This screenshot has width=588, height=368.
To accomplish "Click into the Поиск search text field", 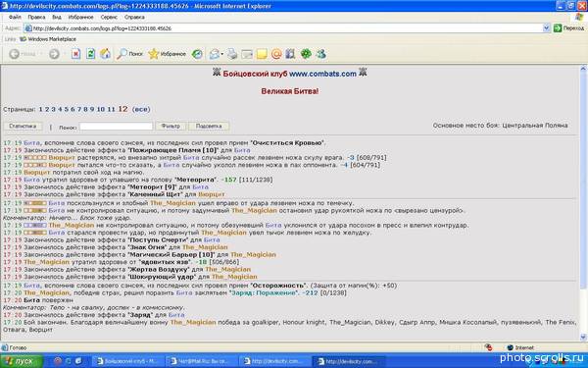I will (116, 127).
